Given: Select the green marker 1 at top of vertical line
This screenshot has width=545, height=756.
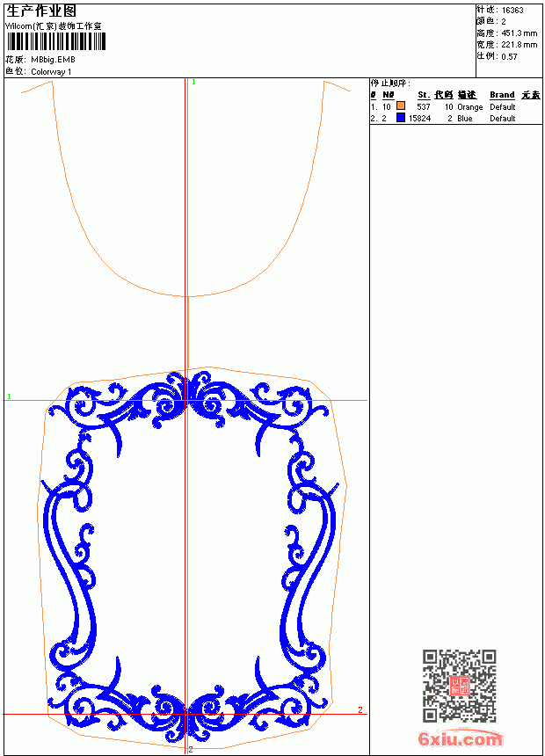Looking at the screenshot, I should point(194,83).
